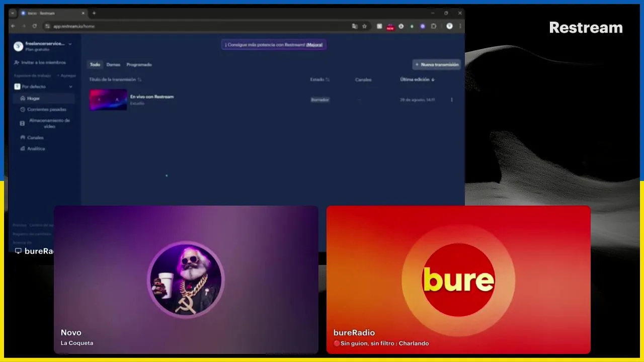
Task: Go back using browser back arrow
Action: [13, 26]
